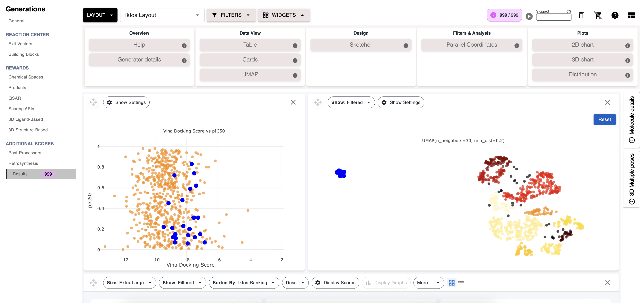Open the help question mark icon
The width and height of the screenshot is (644, 303).
coord(615,15)
